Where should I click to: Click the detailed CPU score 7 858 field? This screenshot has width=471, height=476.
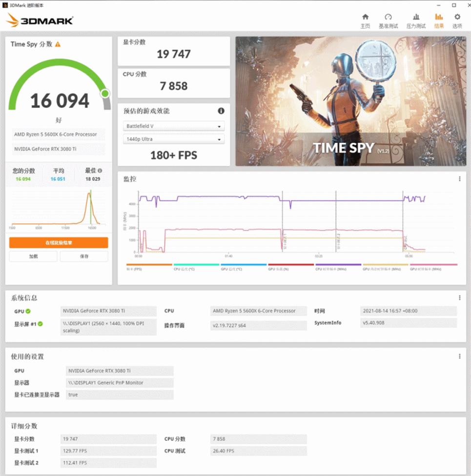coord(258,439)
